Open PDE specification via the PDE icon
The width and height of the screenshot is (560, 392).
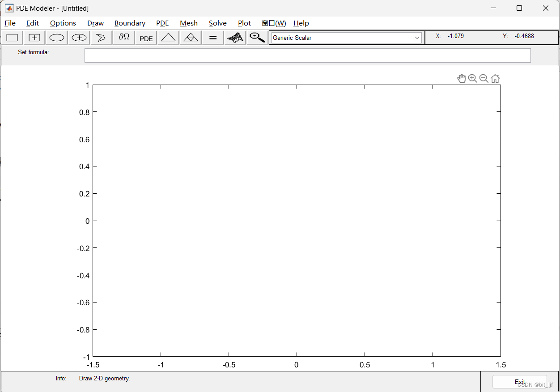point(146,38)
